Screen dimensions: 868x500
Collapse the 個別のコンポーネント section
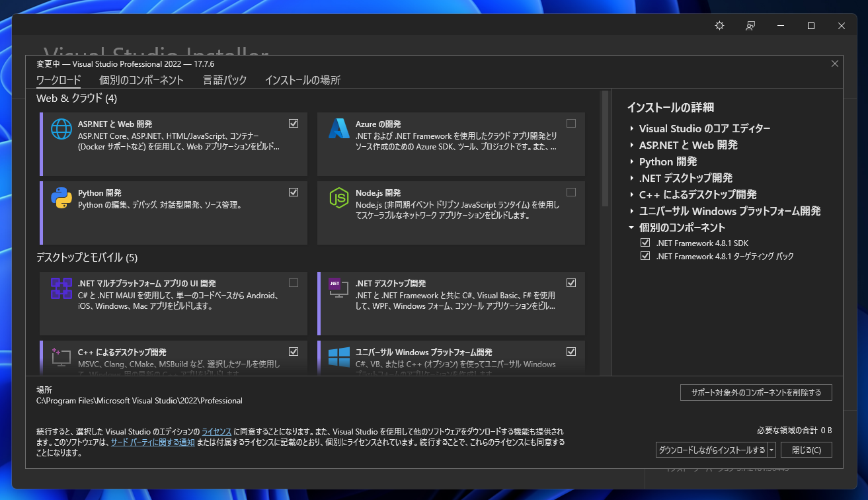point(630,227)
